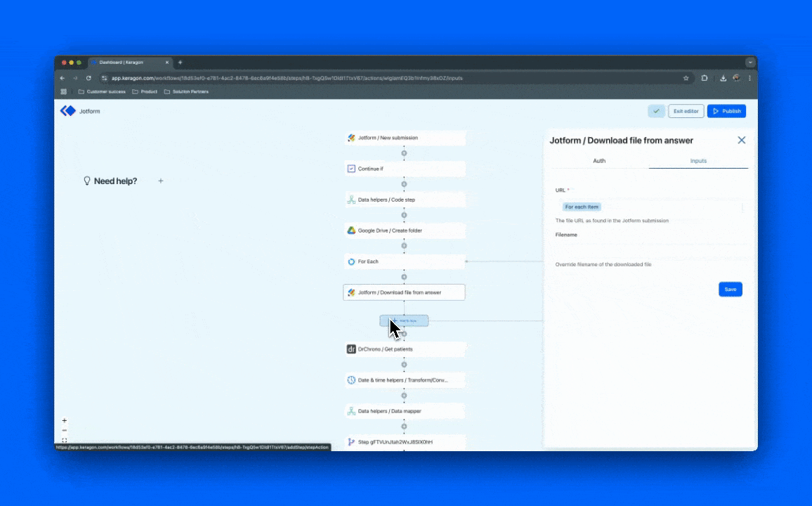Image resolution: width=812 pixels, height=506 pixels.
Task: Exit the workflow editor
Action: 686,111
